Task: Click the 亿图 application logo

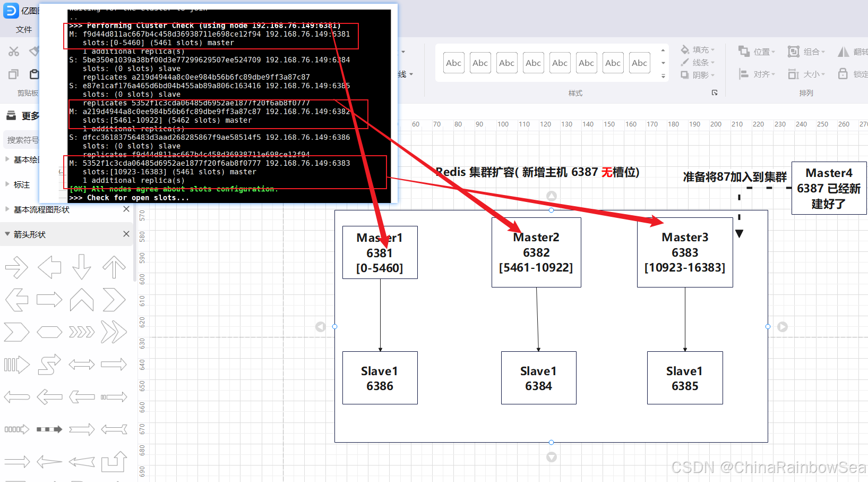Action: click(x=11, y=11)
